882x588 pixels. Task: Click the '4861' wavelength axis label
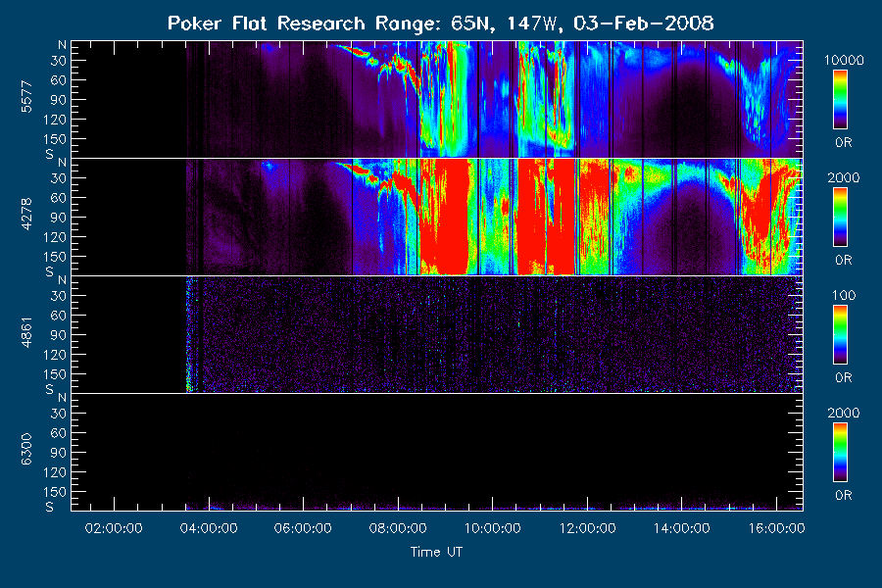coord(26,332)
